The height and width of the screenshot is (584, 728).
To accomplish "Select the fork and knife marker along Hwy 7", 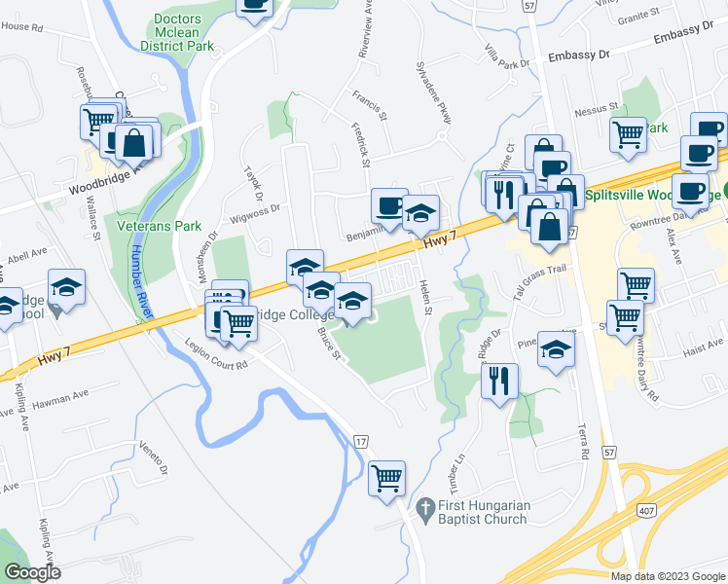I will click(504, 197).
